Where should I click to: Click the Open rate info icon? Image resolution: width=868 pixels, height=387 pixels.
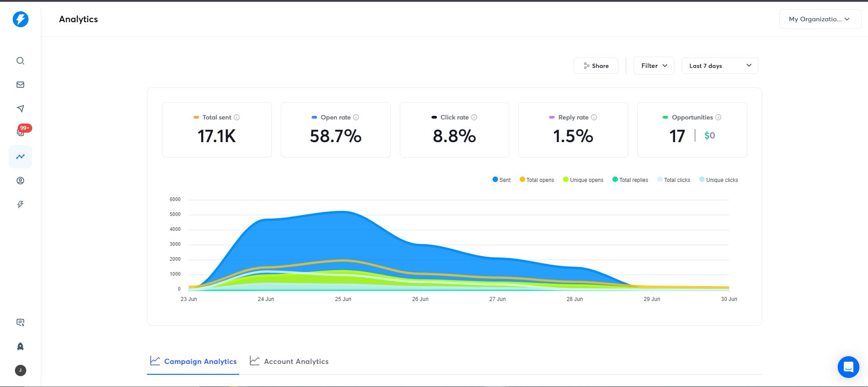(x=356, y=117)
